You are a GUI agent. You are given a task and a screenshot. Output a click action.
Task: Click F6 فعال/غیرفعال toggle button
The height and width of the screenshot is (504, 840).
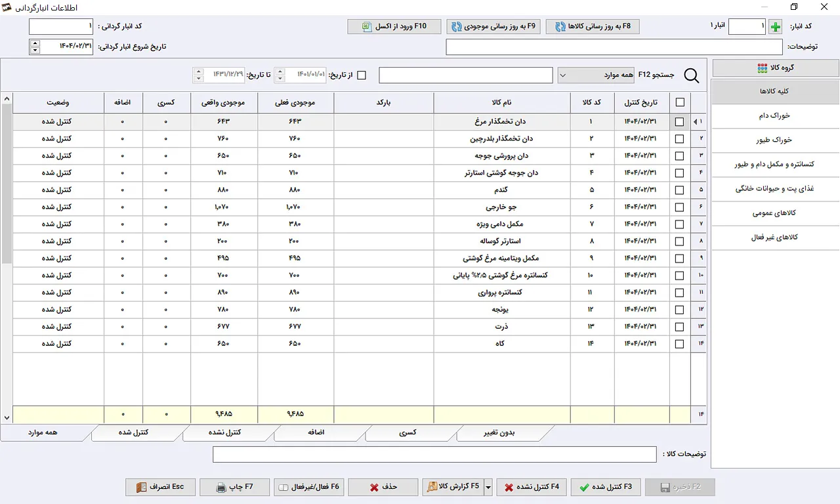(309, 487)
